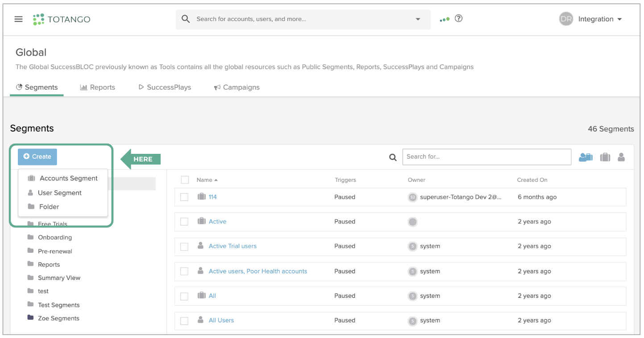Check the box for Active Trial users
644x338 pixels.
(x=184, y=246)
